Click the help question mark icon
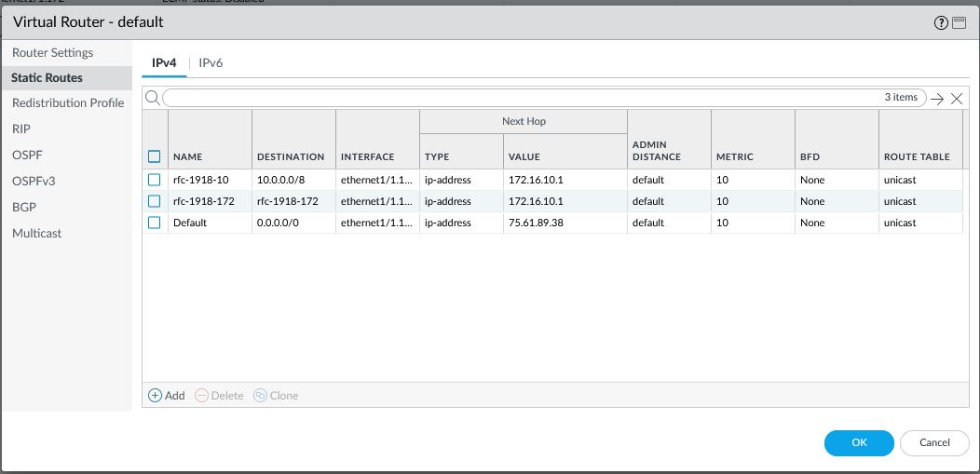980x474 pixels. pos(942,22)
